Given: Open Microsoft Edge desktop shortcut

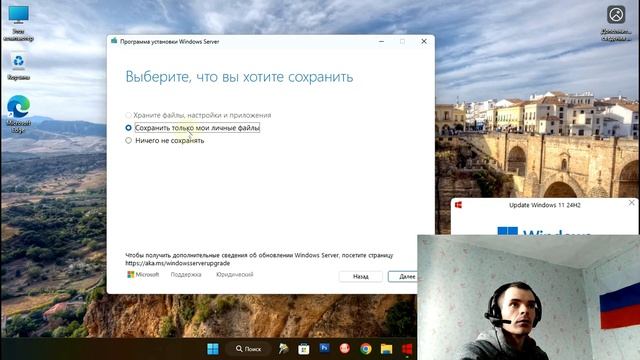Looking at the screenshot, I should 18,114.
